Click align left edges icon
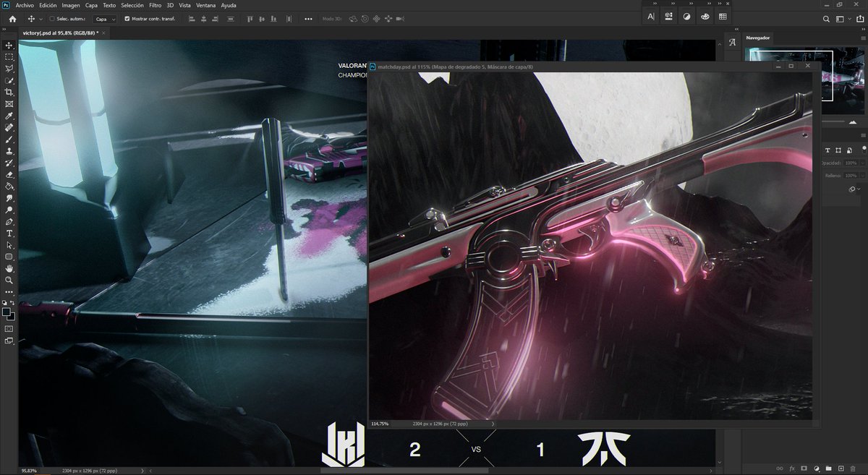The height and width of the screenshot is (475, 868). [x=190, y=18]
